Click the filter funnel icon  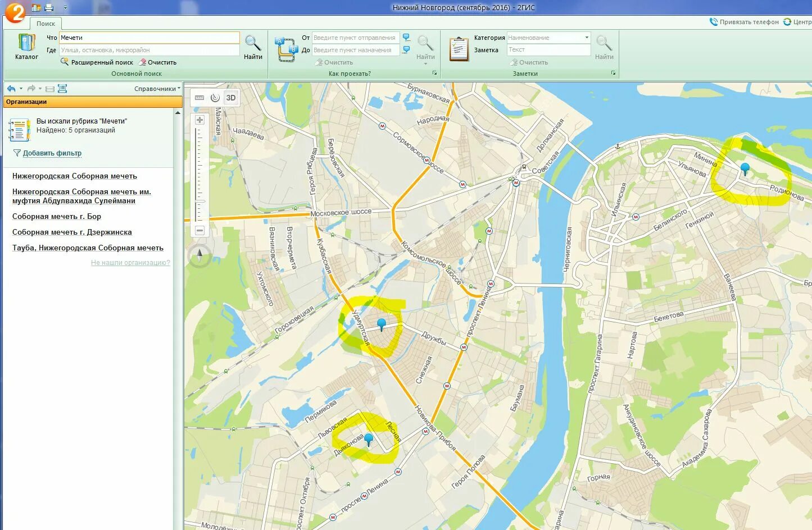click(17, 153)
